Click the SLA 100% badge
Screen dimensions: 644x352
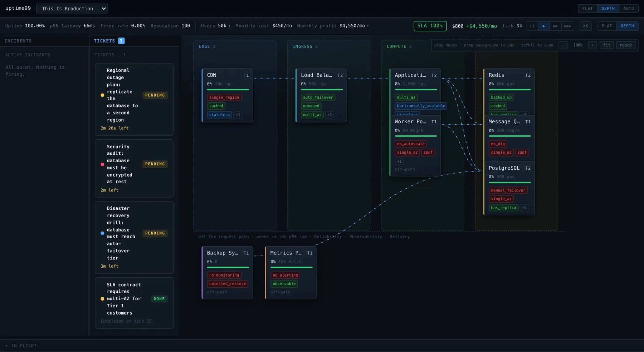point(430,26)
